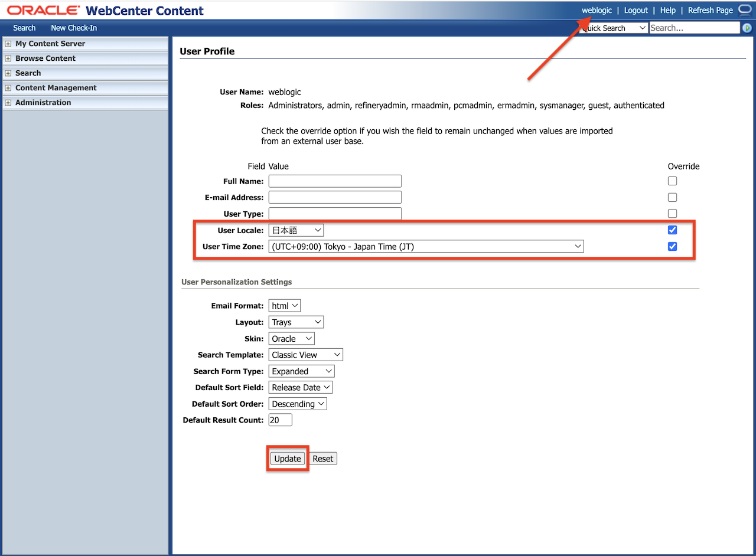Screen dimensions: 756x556
Task: Expand the My Content Server tray
Action: click(8, 44)
